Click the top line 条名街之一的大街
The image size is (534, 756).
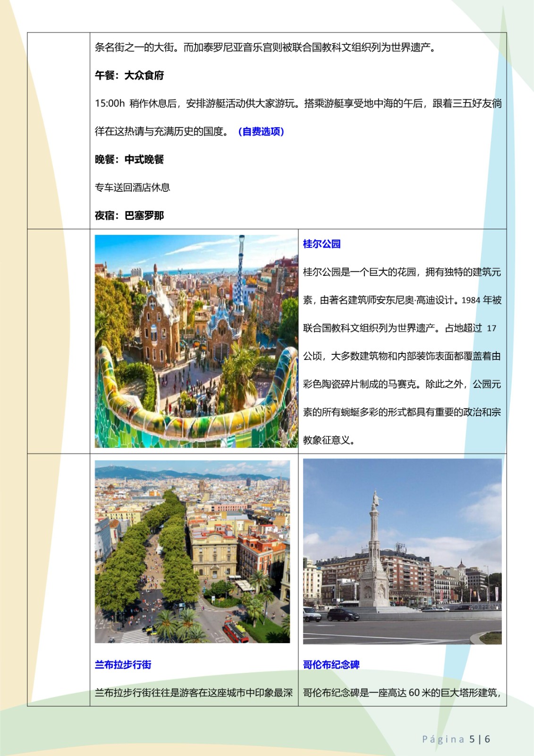[x=265, y=47]
